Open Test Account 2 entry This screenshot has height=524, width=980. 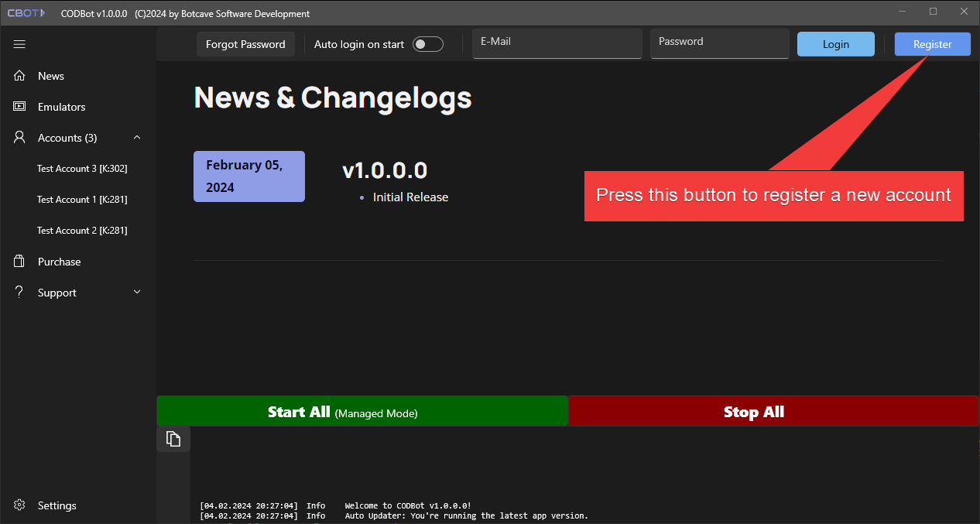point(82,231)
